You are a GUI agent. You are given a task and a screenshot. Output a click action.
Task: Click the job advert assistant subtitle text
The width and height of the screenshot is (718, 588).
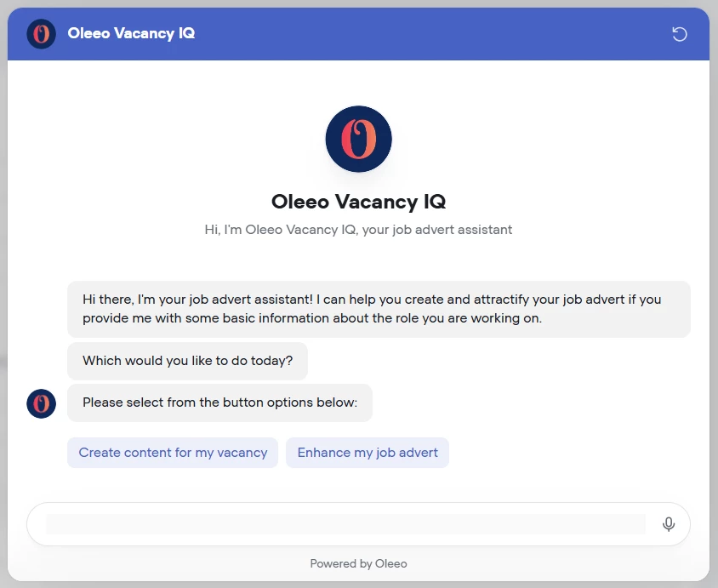click(358, 230)
